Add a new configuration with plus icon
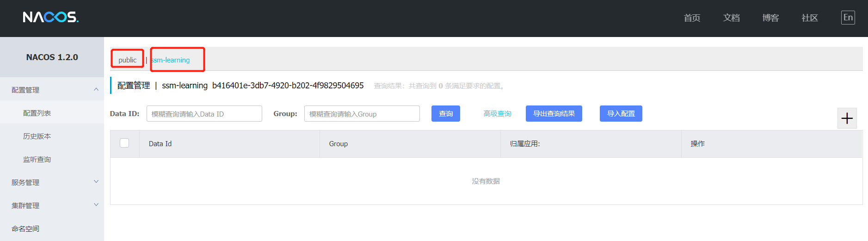This screenshot has height=241, width=868. [847, 118]
